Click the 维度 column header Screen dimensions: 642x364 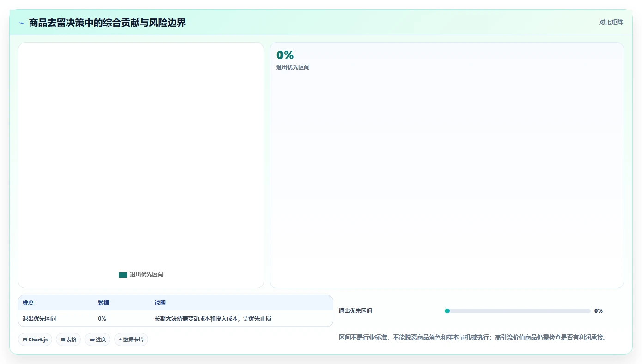click(x=28, y=303)
